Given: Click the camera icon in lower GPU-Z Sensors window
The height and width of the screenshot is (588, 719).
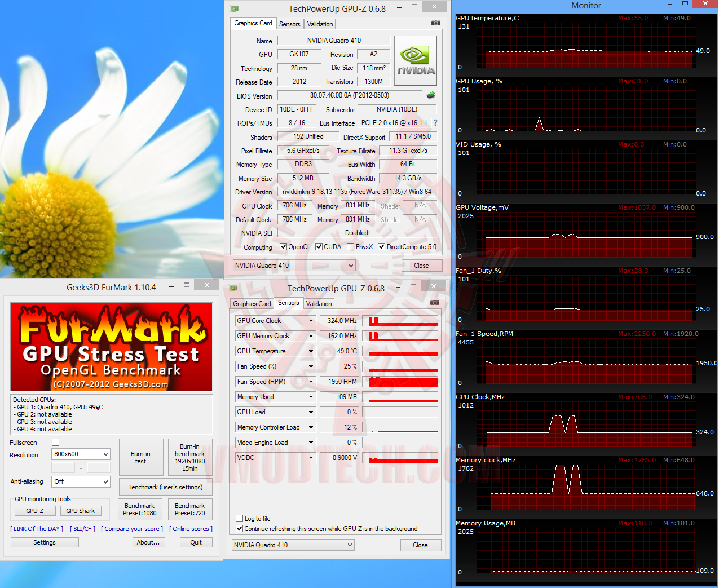Looking at the screenshot, I should click(x=434, y=303).
